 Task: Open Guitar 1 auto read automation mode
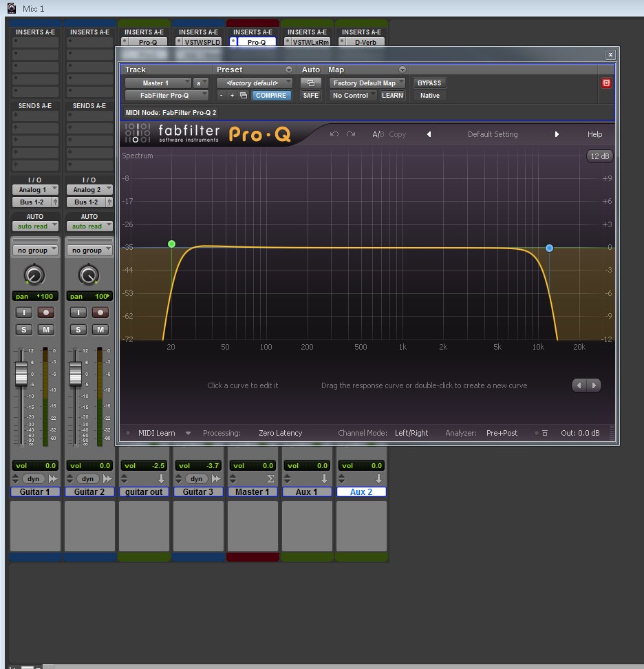pos(35,226)
